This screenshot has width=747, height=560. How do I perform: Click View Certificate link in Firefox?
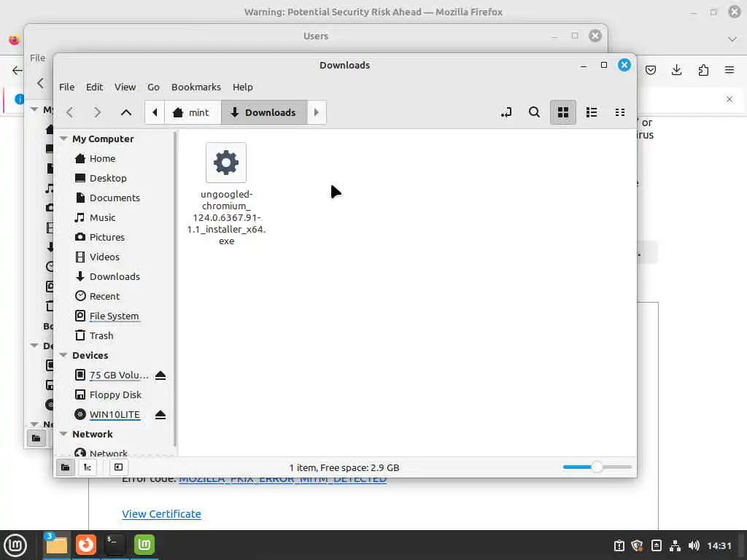coord(161,514)
